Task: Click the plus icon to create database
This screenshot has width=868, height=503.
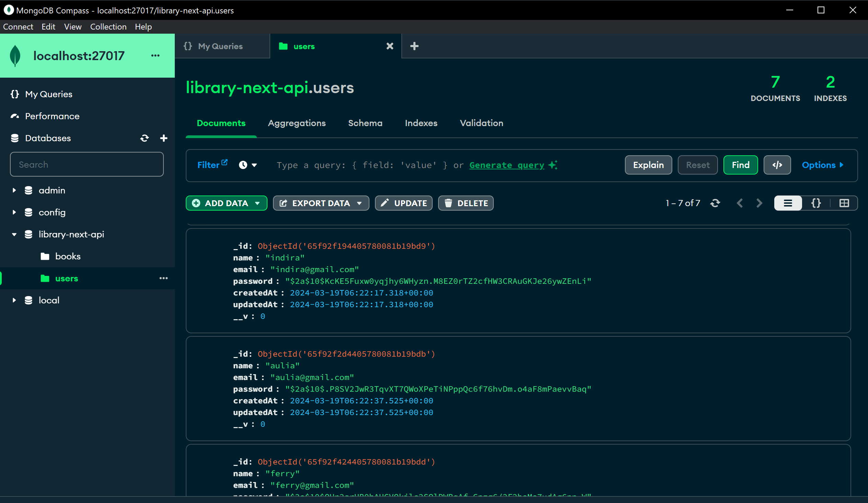Action: (x=164, y=138)
